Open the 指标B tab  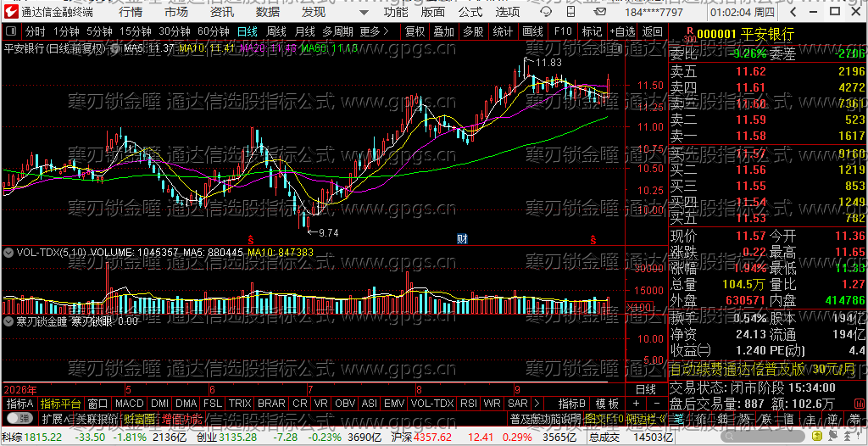573,404
